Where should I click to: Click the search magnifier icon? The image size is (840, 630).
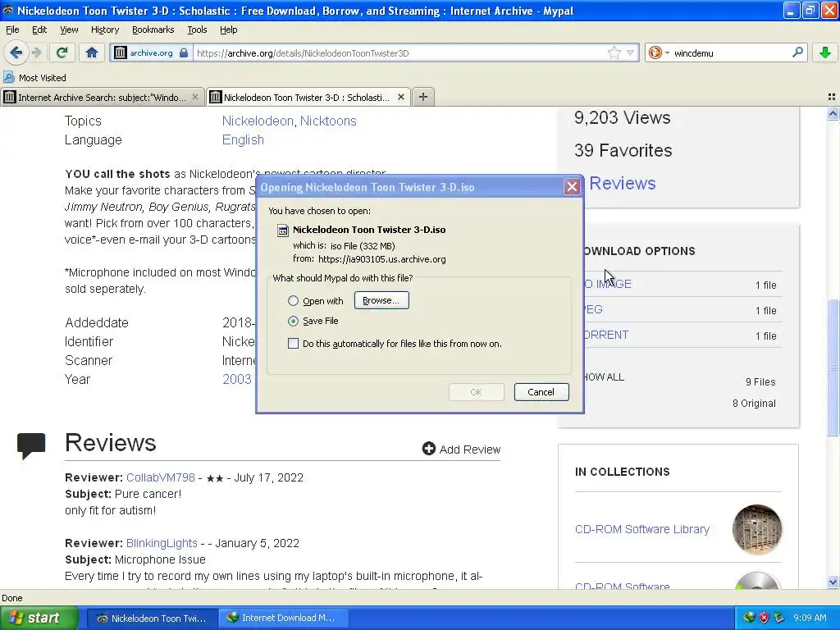point(797,52)
